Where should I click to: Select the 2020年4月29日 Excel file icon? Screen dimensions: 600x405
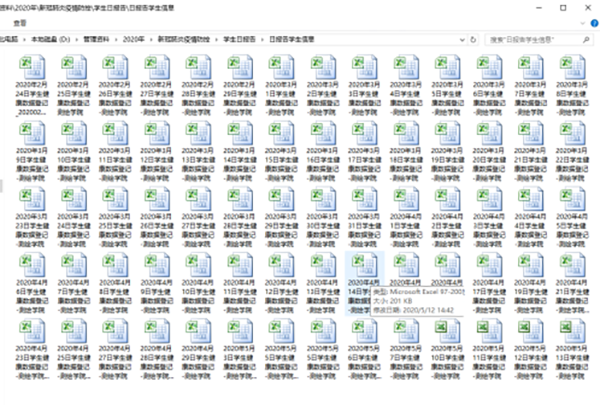[198, 331]
